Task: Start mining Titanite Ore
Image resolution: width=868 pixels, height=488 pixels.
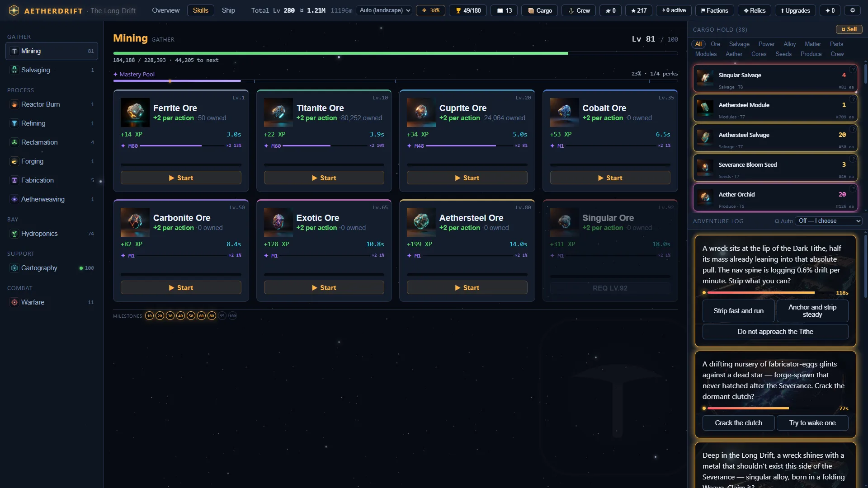Action: (x=324, y=178)
